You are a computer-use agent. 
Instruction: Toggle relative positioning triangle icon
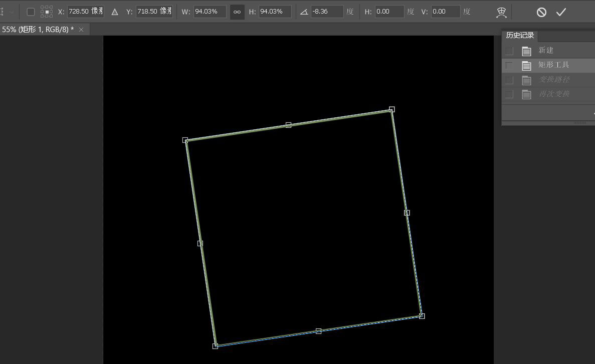coord(115,12)
